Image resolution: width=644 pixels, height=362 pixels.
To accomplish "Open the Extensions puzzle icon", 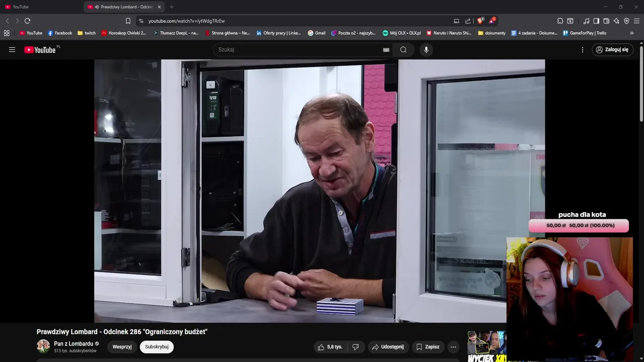I will coord(560,21).
